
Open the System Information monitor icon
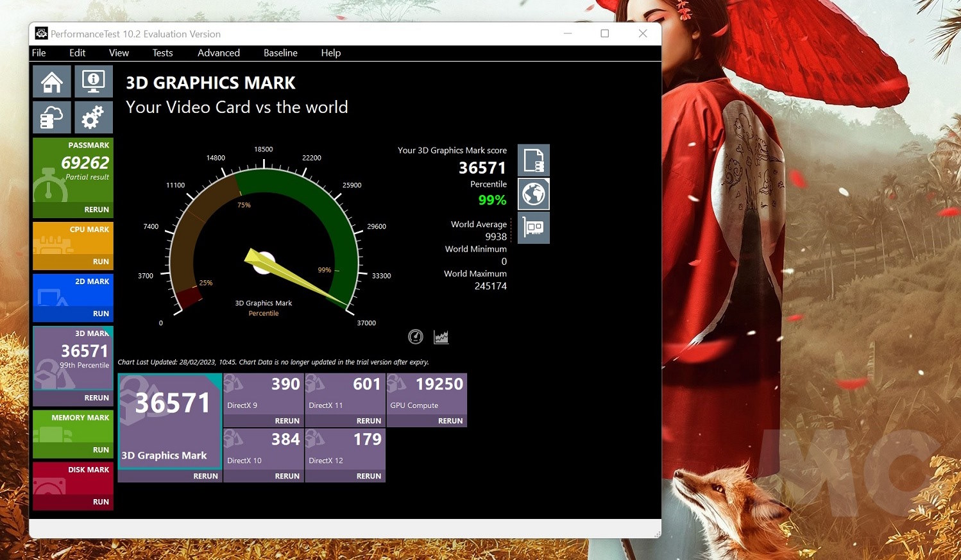coord(94,82)
